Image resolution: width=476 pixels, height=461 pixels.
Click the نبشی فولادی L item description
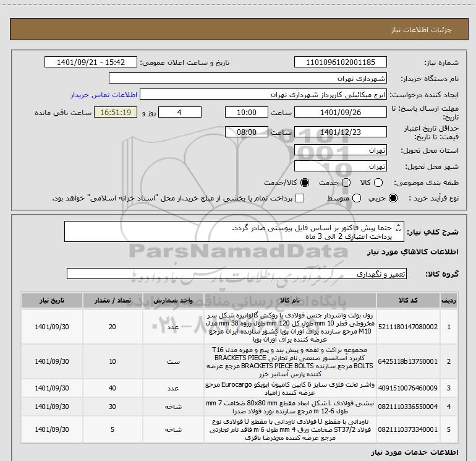point(290,407)
